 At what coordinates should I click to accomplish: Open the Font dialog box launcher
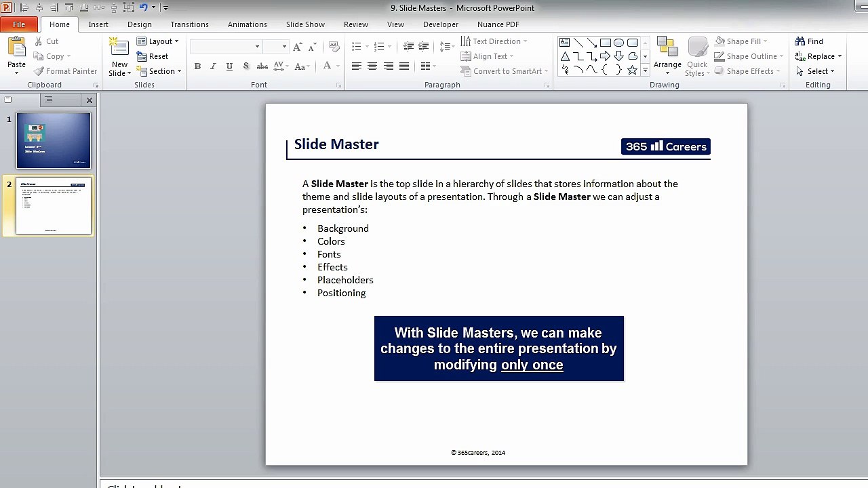(x=338, y=86)
